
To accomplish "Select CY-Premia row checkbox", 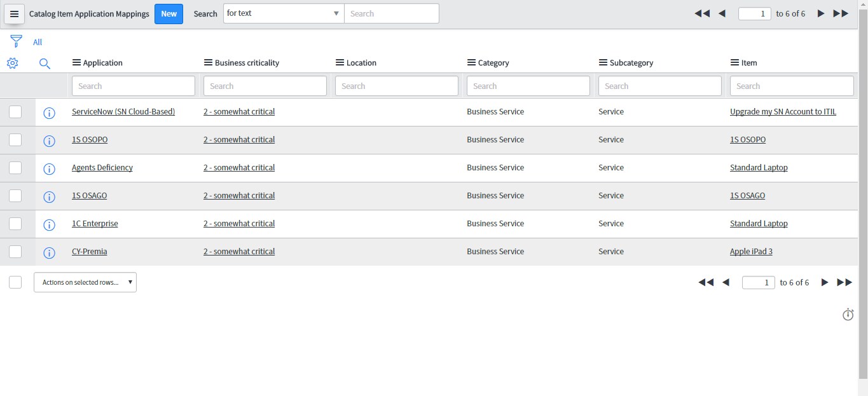I will coord(15,252).
